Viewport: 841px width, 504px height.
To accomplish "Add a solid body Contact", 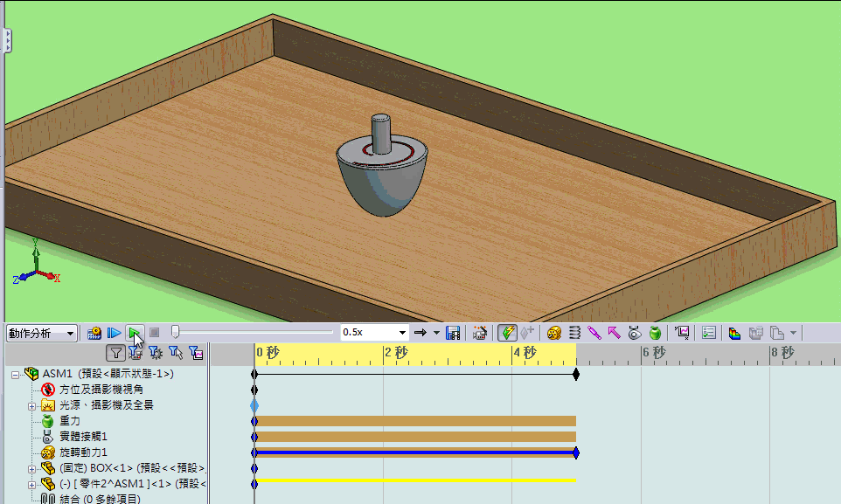I will 635,333.
